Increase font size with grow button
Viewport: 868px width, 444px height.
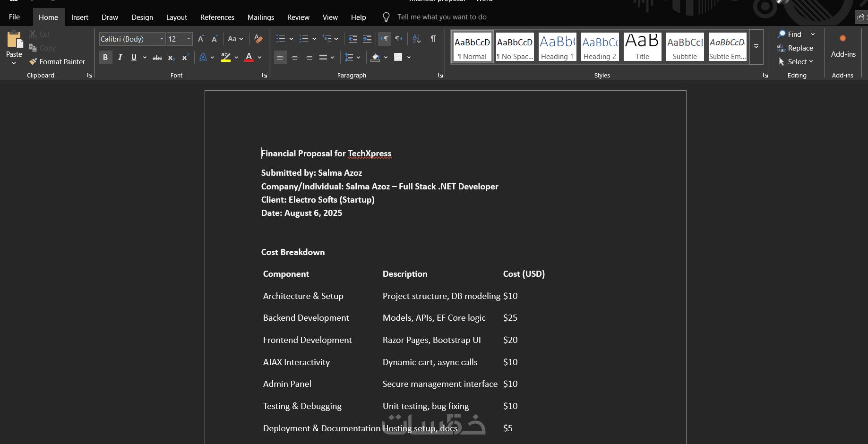201,39
